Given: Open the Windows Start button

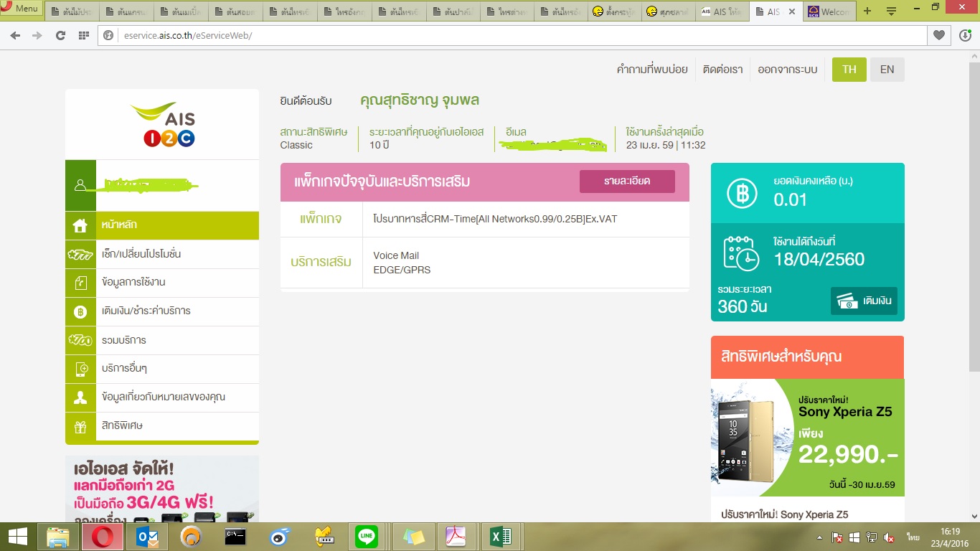Looking at the screenshot, I should tap(17, 537).
